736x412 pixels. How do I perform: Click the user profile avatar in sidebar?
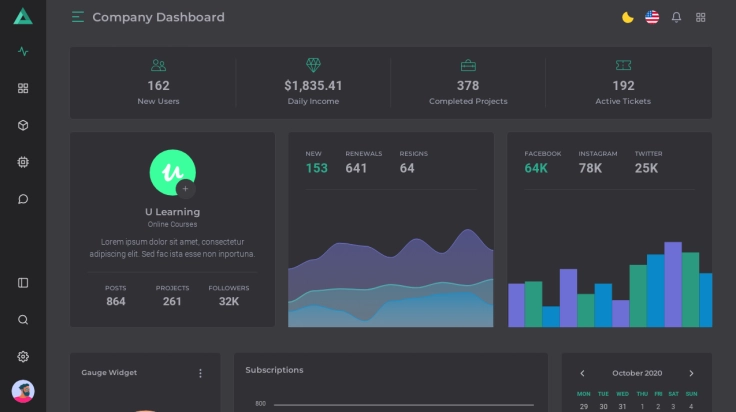pyautogui.click(x=23, y=391)
